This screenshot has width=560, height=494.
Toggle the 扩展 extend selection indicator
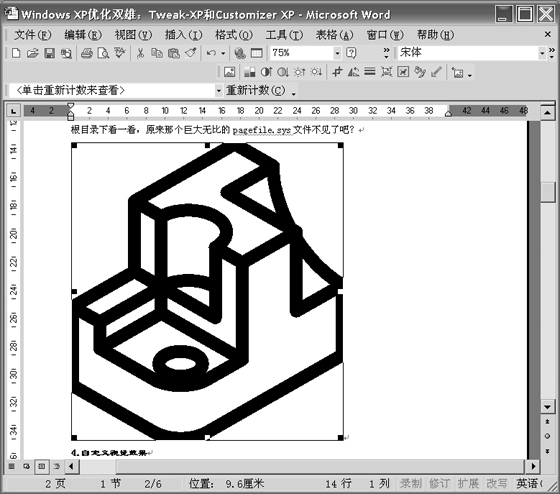(468, 484)
